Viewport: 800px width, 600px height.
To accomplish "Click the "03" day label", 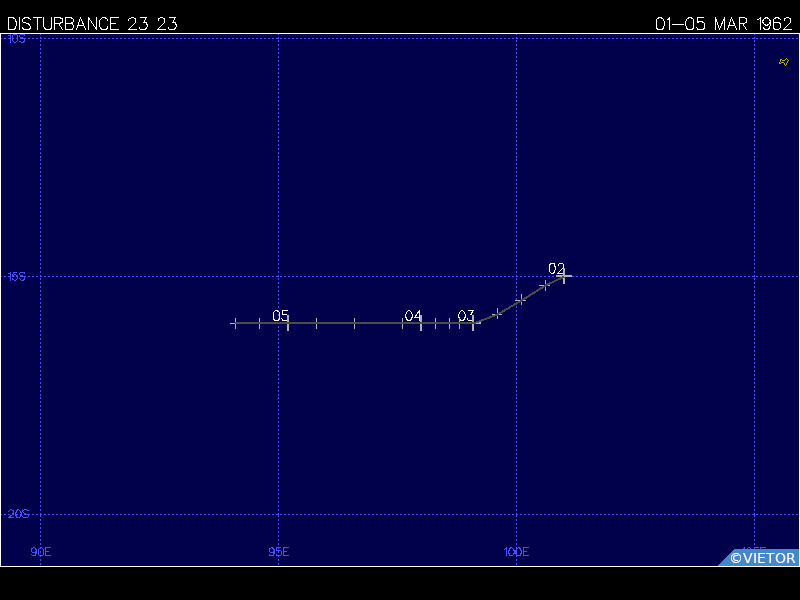I will point(466,316).
